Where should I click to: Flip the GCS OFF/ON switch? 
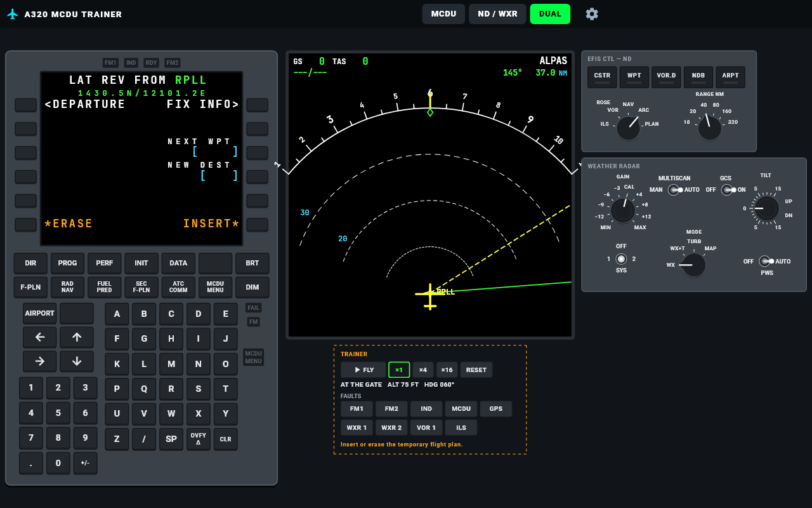click(x=728, y=190)
